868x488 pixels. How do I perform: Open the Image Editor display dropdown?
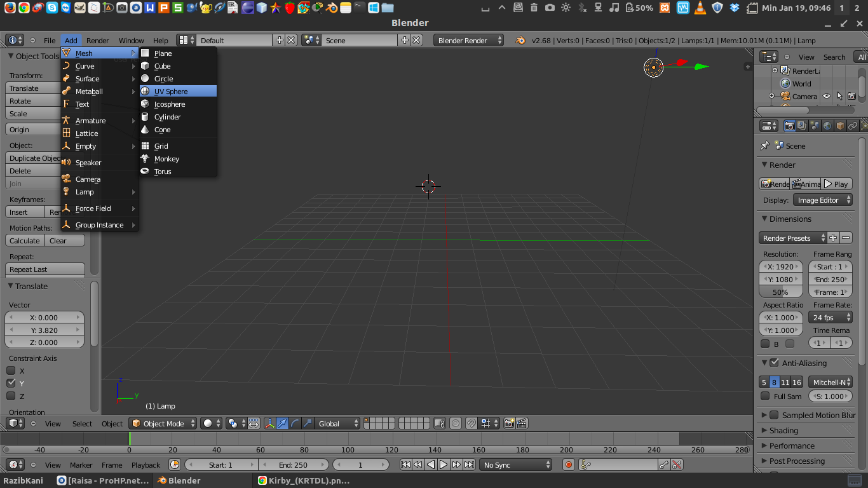point(822,200)
